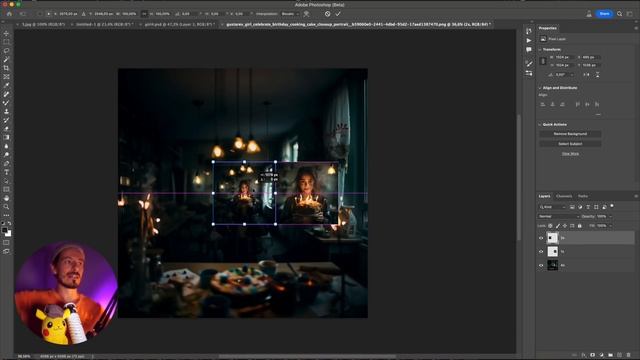The image size is (640, 360).
Task: Hide the selected top layer's eye icon
Action: pyautogui.click(x=541, y=238)
